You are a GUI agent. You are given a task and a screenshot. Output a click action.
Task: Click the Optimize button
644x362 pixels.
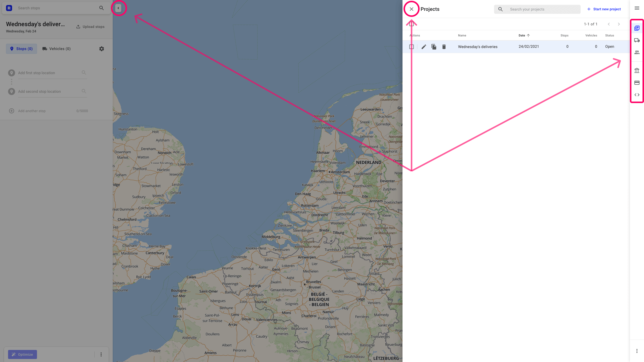click(23, 354)
